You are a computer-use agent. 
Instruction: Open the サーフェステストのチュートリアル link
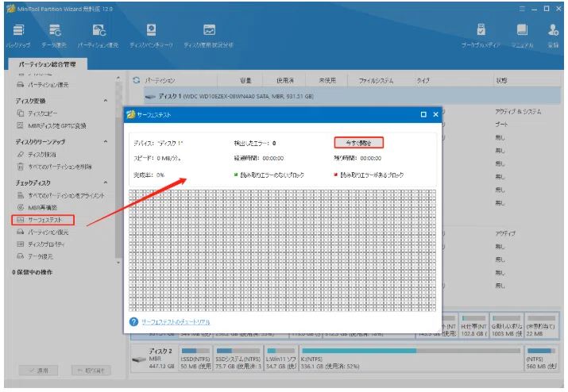click(x=176, y=322)
